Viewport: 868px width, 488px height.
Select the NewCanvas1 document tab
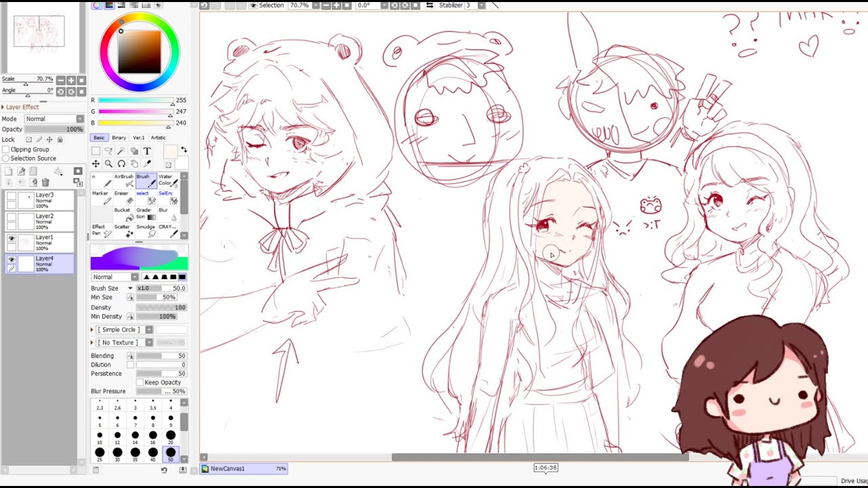point(244,468)
